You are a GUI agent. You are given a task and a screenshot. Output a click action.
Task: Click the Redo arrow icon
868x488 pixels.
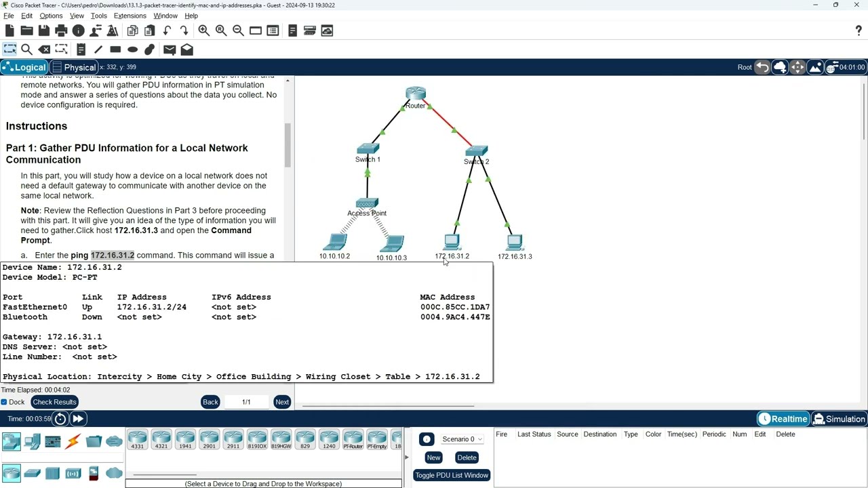point(184,30)
